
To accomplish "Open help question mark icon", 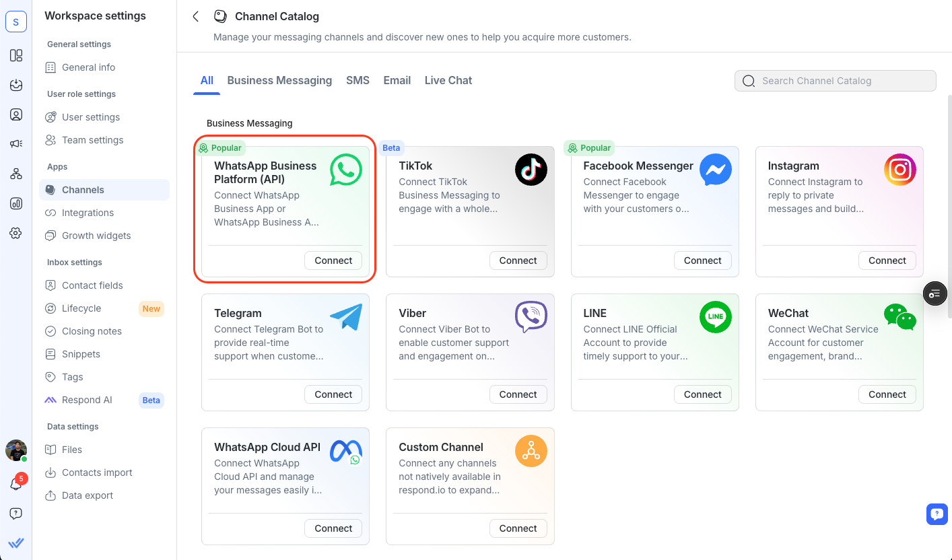I will point(16,514).
